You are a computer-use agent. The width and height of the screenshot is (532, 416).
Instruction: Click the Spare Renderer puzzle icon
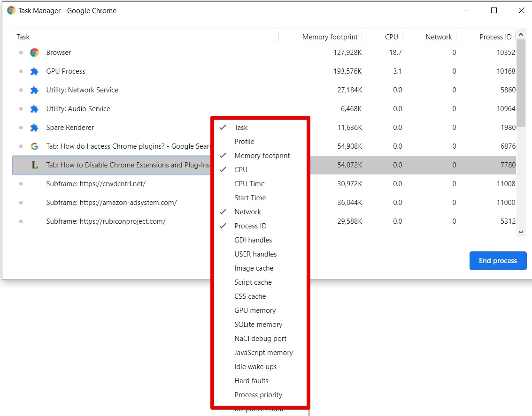click(34, 128)
